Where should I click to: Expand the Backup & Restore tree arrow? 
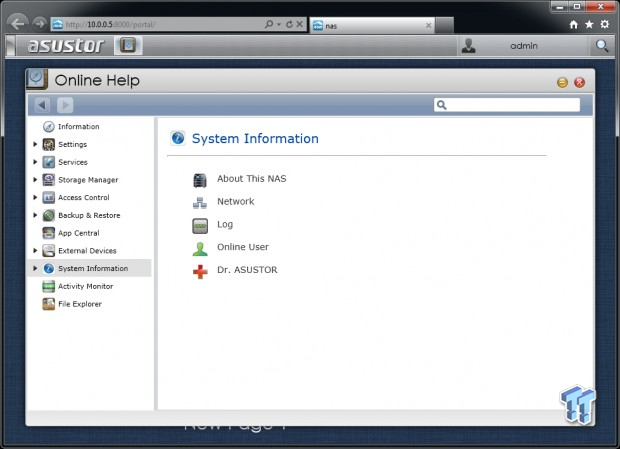click(x=35, y=215)
